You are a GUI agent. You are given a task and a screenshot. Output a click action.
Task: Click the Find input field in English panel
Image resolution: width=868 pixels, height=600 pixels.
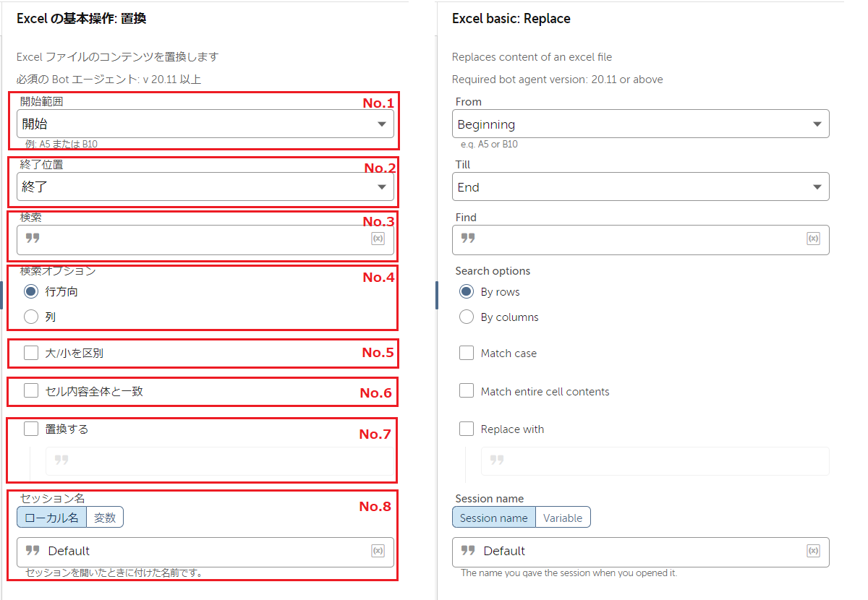point(640,239)
